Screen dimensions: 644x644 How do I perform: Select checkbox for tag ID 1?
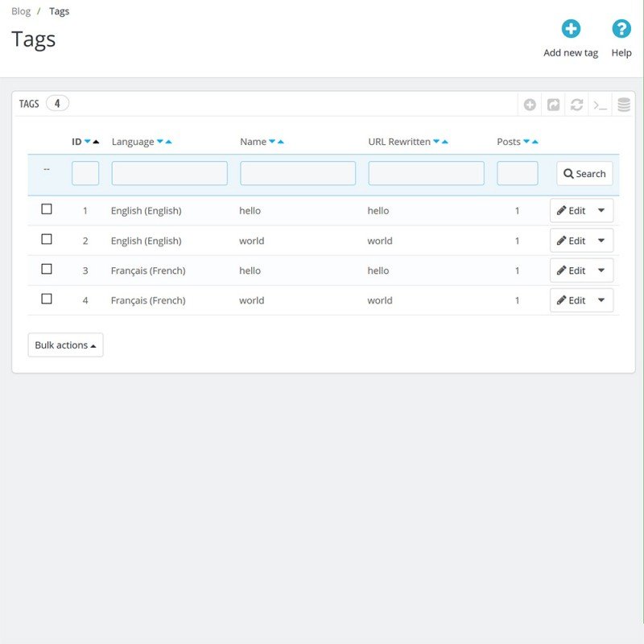pyautogui.click(x=47, y=209)
